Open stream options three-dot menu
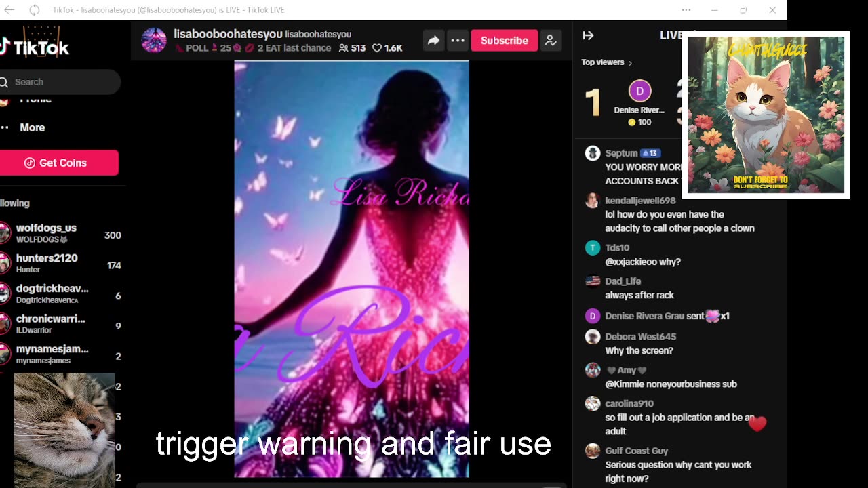This screenshot has height=488, width=868. click(458, 41)
